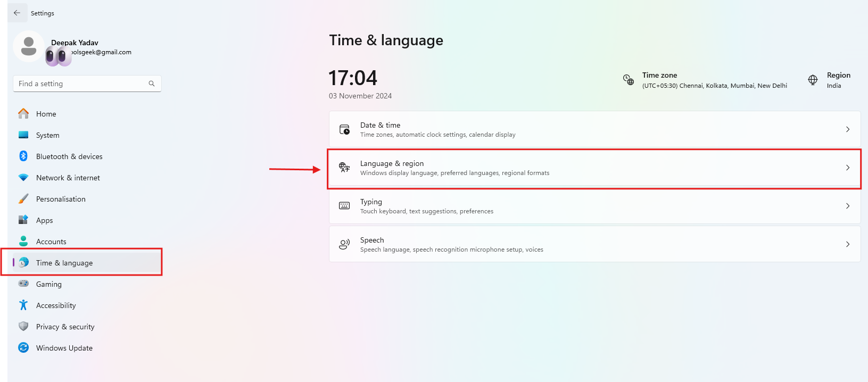Open Home in the sidebar

[x=87, y=114]
